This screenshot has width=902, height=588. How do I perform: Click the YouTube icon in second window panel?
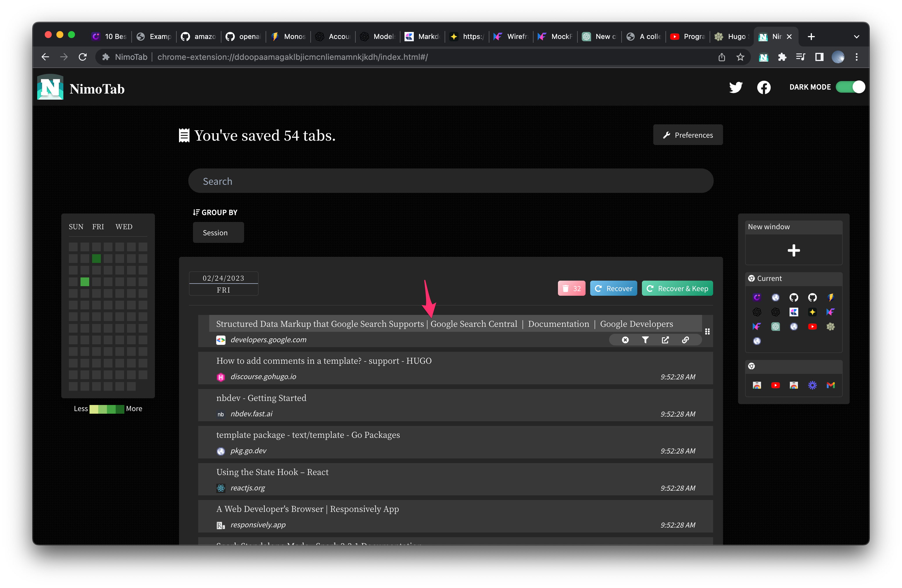click(x=775, y=385)
